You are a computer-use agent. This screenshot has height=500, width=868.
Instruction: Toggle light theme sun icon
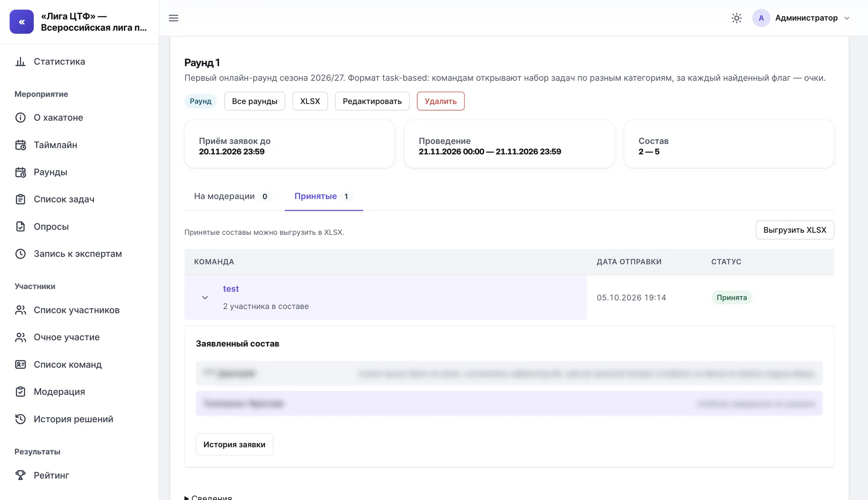pos(736,18)
